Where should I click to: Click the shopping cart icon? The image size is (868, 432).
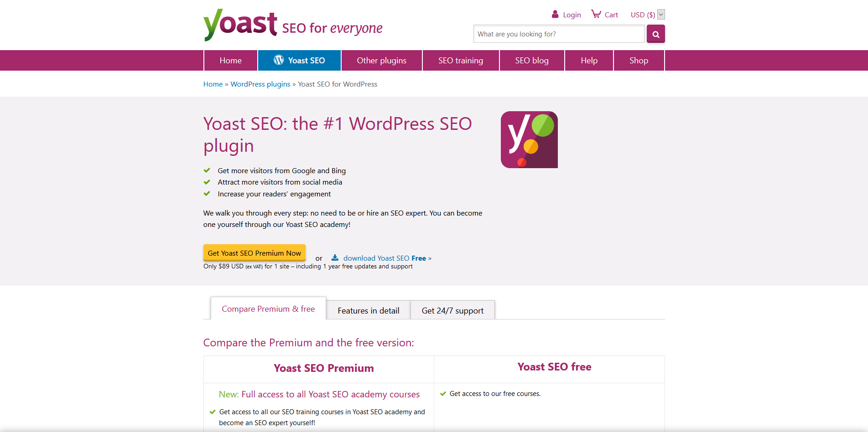596,14
